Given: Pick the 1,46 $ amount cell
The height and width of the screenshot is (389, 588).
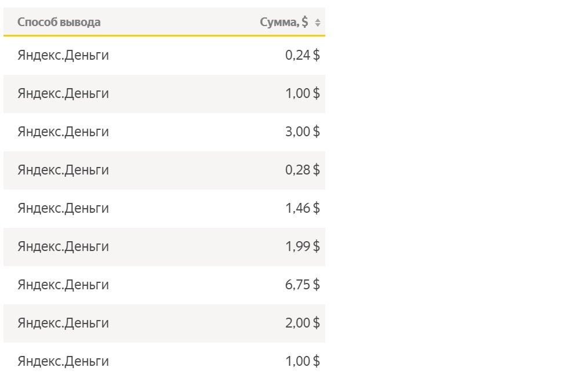Looking at the screenshot, I should pyautogui.click(x=302, y=208).
